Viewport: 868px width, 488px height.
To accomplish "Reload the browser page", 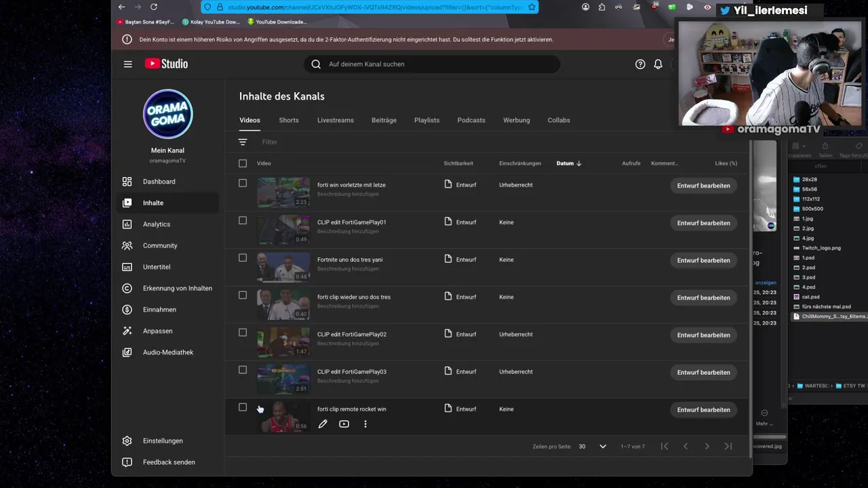I will 154,7.
